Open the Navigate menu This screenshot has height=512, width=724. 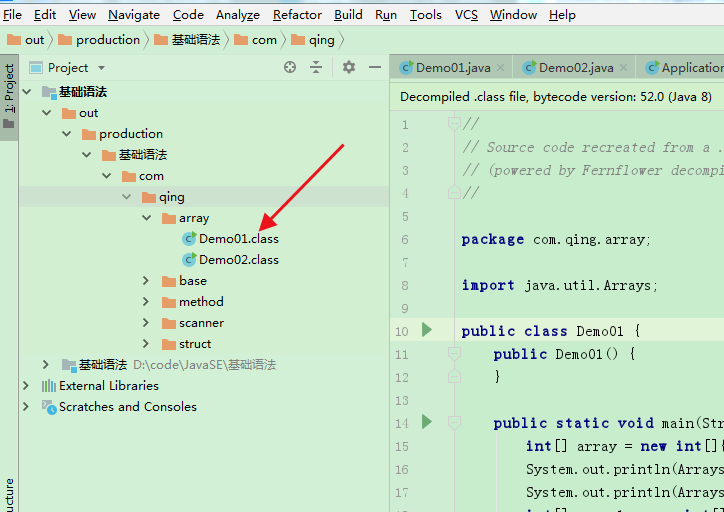(x=134, y=15)
